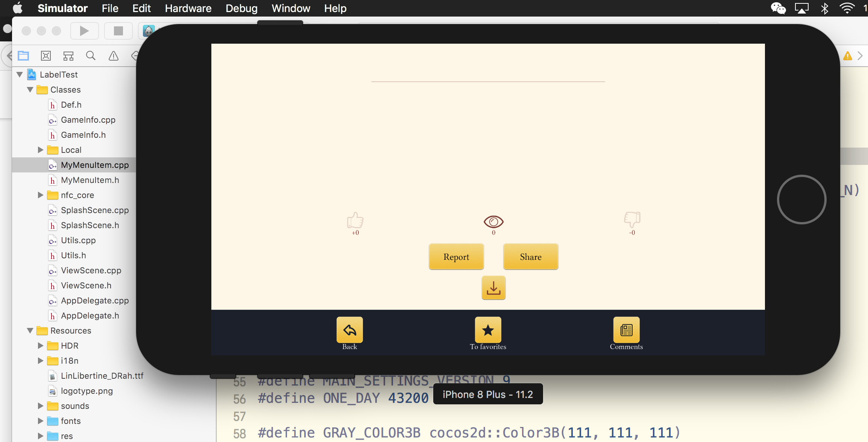Click the Report button

(x=456, y=257)
